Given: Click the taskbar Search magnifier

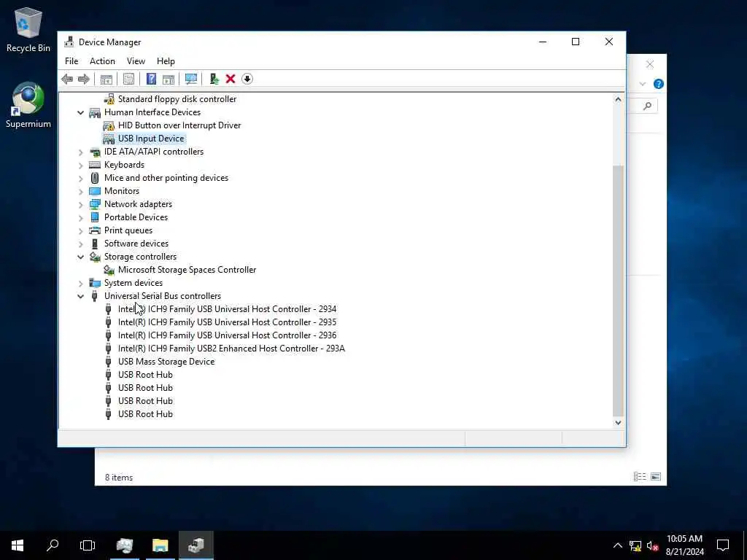Looking at the screenshot, I should (53, 545).
